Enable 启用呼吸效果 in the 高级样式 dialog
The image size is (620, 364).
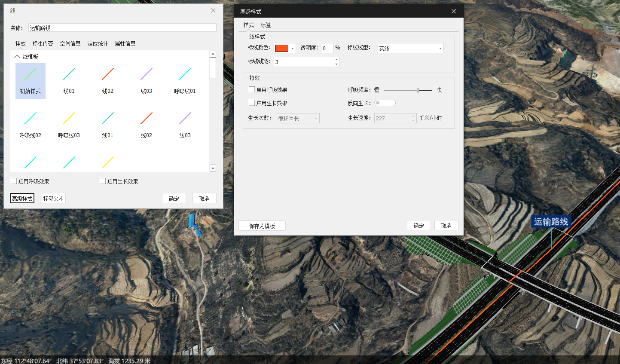point(252,90)
